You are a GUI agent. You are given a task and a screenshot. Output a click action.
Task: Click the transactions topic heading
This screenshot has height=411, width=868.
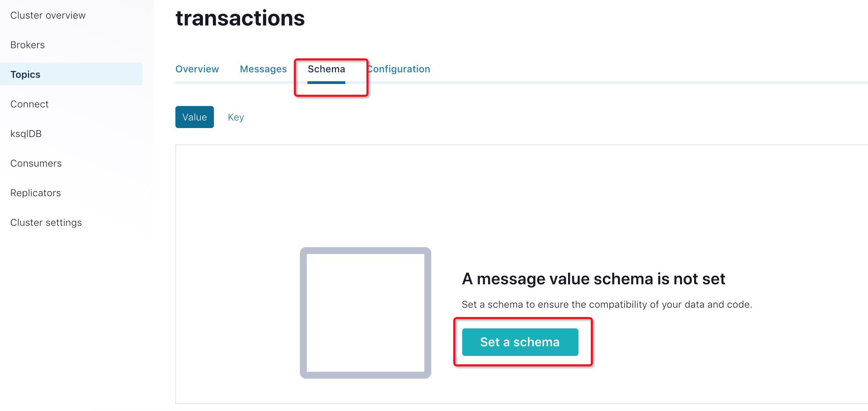tap(240, 18)
